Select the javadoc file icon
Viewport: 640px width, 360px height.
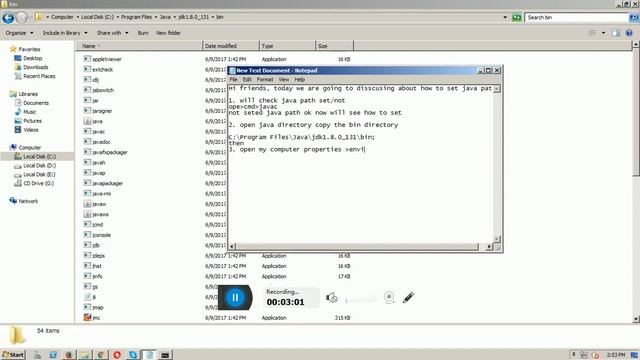pyautogui.click(x=87, y=141)
